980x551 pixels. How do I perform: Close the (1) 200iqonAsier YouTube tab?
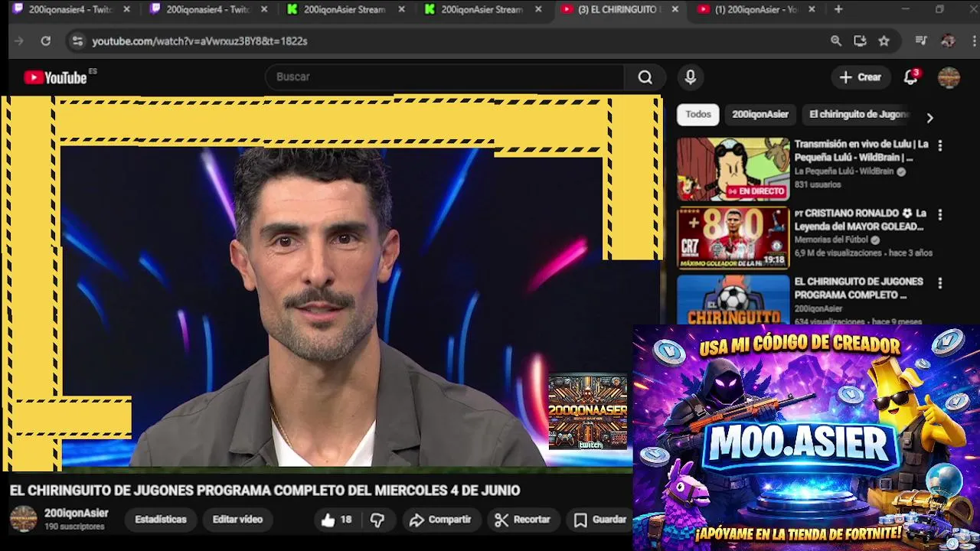point(812,9)
